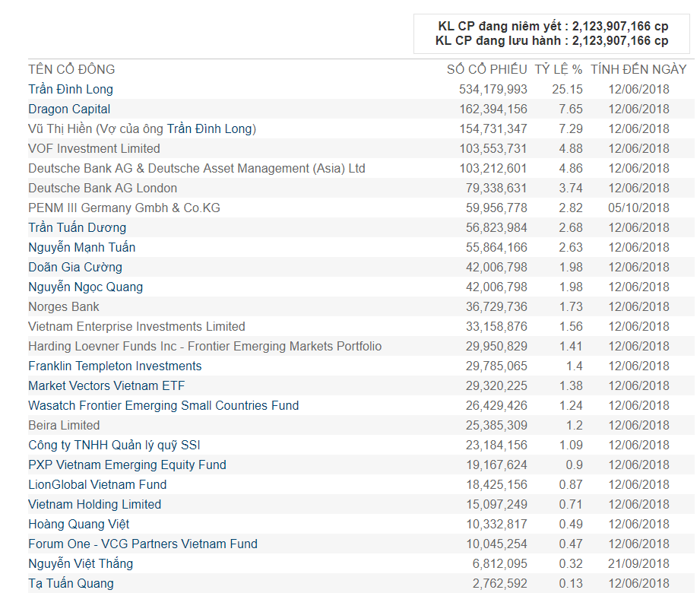Click Wasatch Frontier Emerging Small Countries Fund
The height and width of the screenshot is (593, 700).
tap(163, 405)
